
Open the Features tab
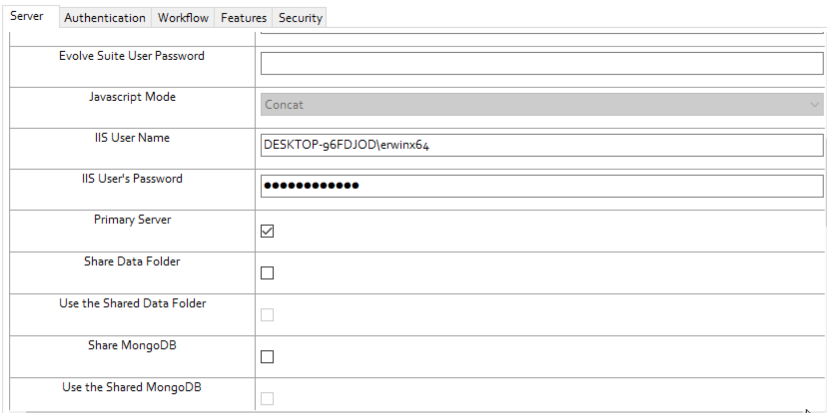[244, 18]
